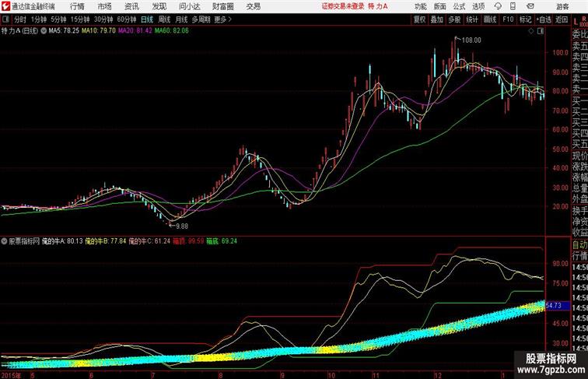Expand the 股票指标网 indicator dropdown arrow
This screenshot has height=379, width=588.
point(4,241)
